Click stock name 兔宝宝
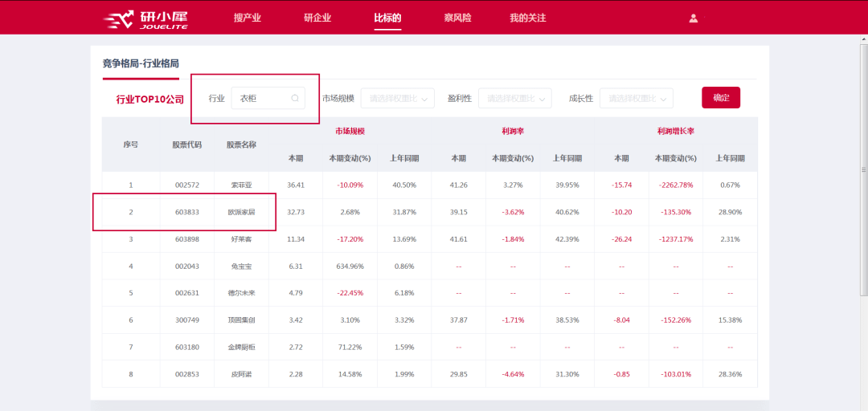This screenshot has width=868, height=411. pyautogui.click(x=241, y=267)
